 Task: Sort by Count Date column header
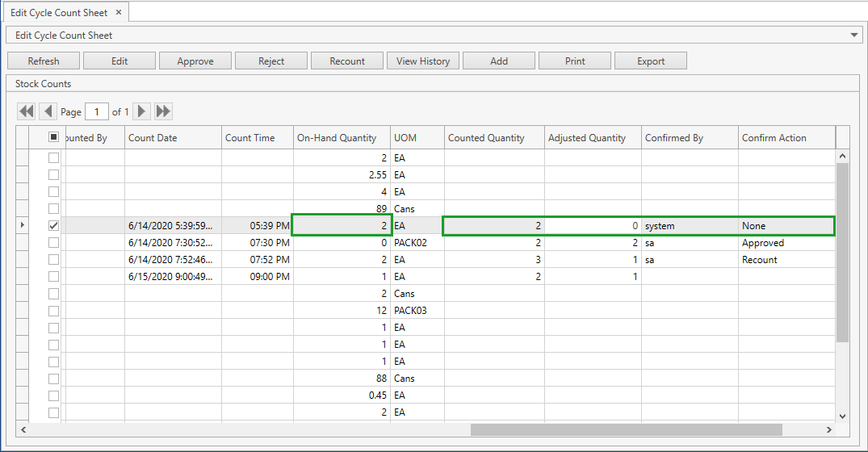173,138
